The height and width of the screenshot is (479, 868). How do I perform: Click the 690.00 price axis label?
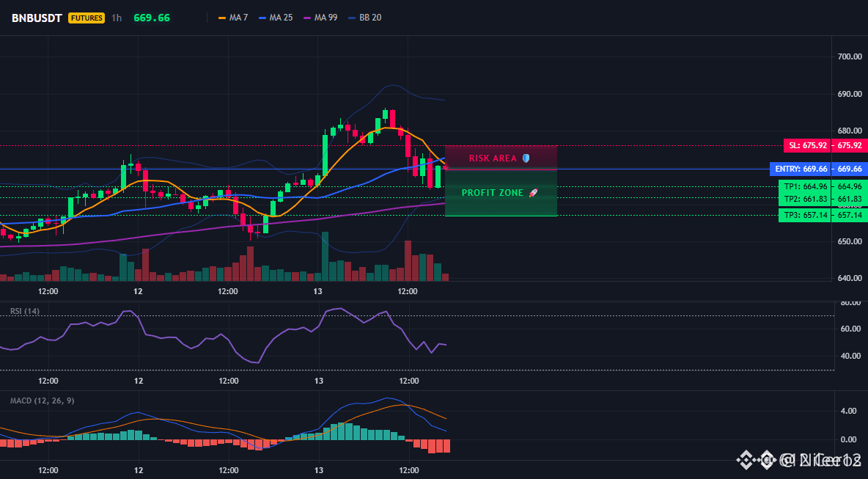850,94
